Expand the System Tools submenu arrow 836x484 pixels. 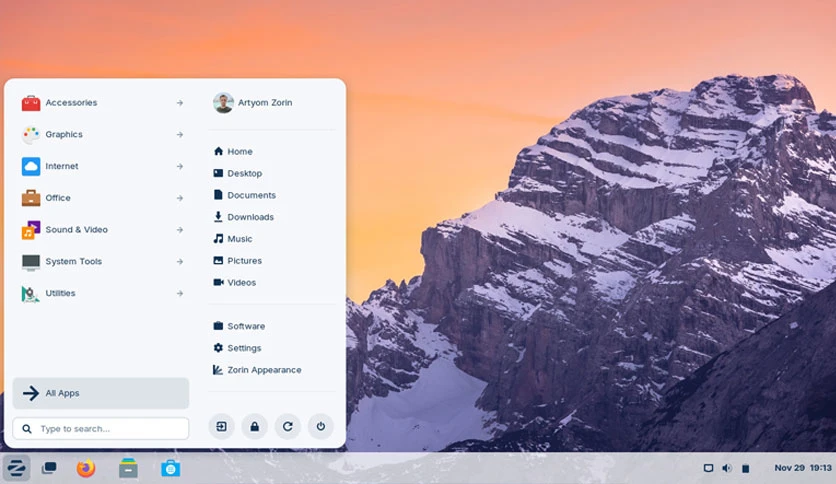pyautogui.click(x=180, y=262)
